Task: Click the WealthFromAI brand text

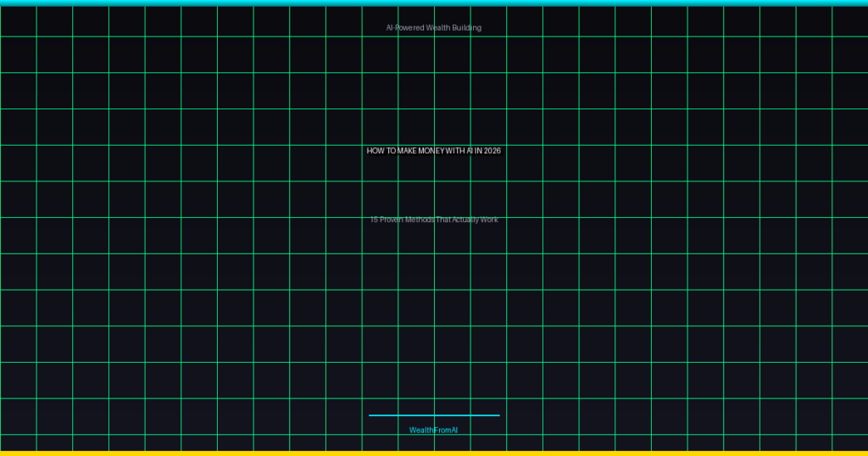Action: click(x=433, y=431)
